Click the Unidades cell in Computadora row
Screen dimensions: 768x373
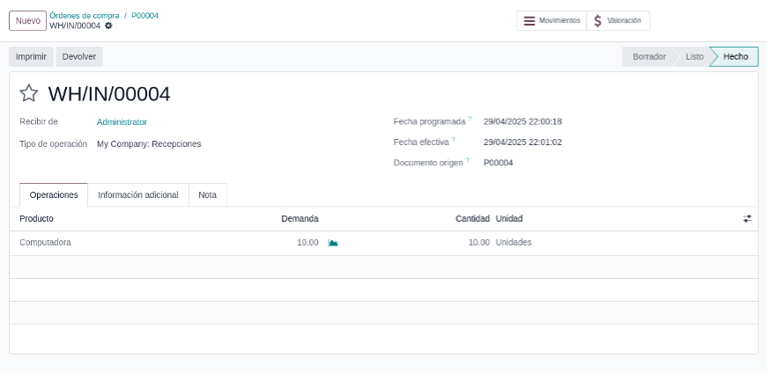(x=514, y=243)
